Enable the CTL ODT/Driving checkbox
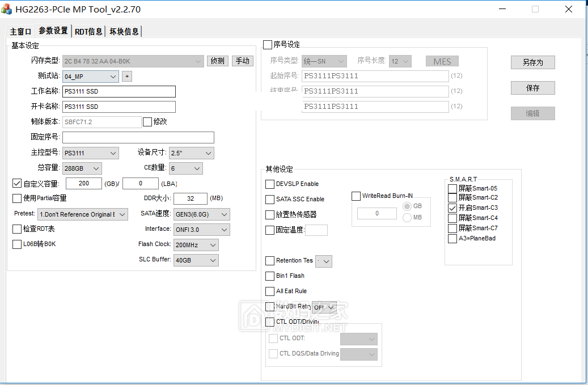Viewport: 588px width, 385px height. click(270, 322)
